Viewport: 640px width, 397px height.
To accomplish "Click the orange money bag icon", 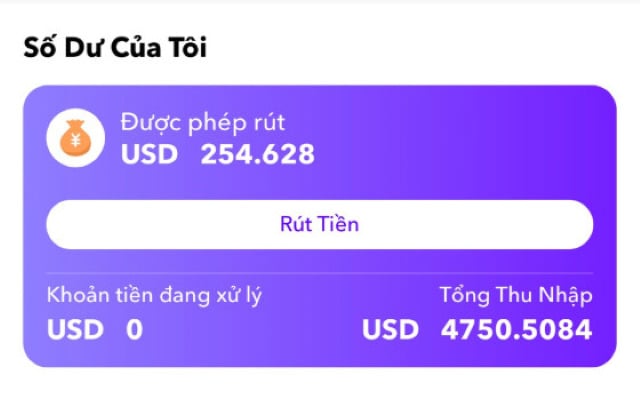I will tap(76, 138).
